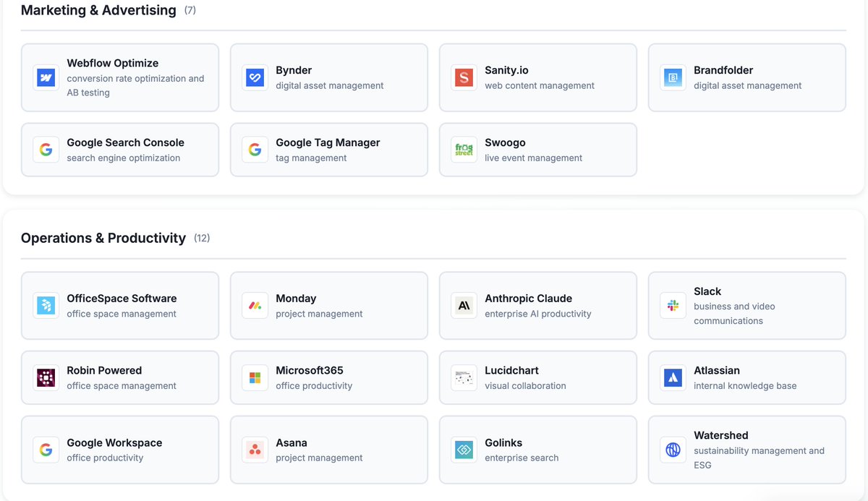
Task: Click the Microsoft365 logo icon
Action: [255, 377]
